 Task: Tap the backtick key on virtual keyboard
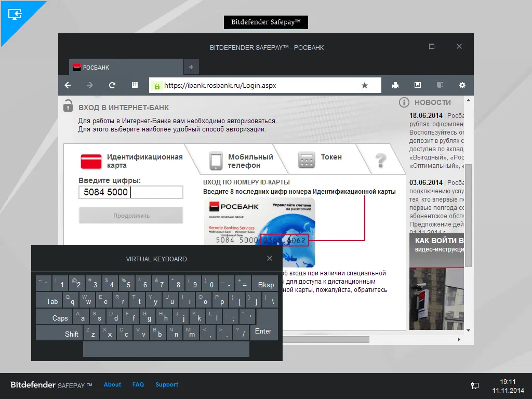(44, 283)
